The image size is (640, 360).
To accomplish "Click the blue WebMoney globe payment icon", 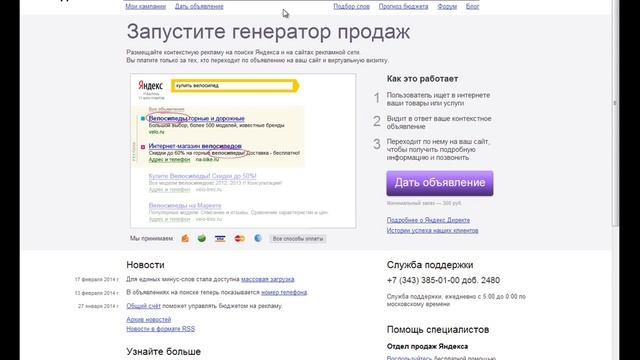I will (x=258, y=238).
